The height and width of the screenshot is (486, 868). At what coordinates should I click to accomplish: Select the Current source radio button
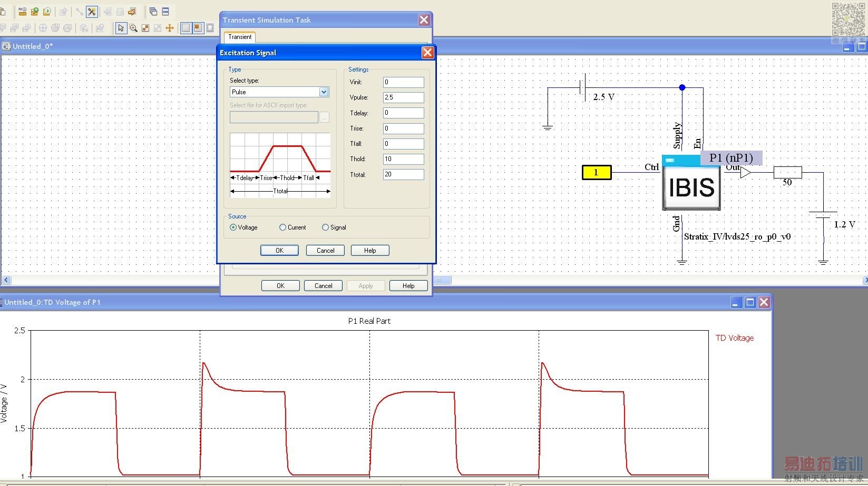coord(283,227)
